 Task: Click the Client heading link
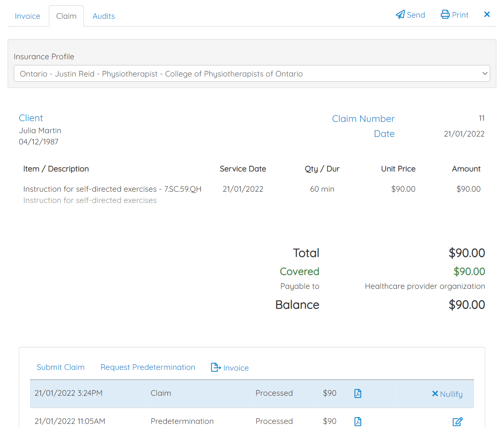tap(31, 118)
